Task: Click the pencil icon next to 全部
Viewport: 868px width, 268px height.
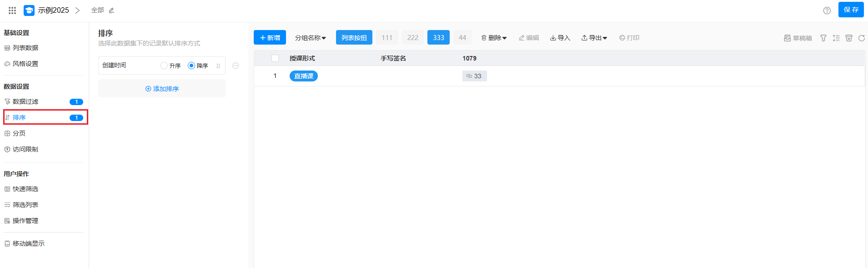Action: pyautogui.click(x=111, y=10)
